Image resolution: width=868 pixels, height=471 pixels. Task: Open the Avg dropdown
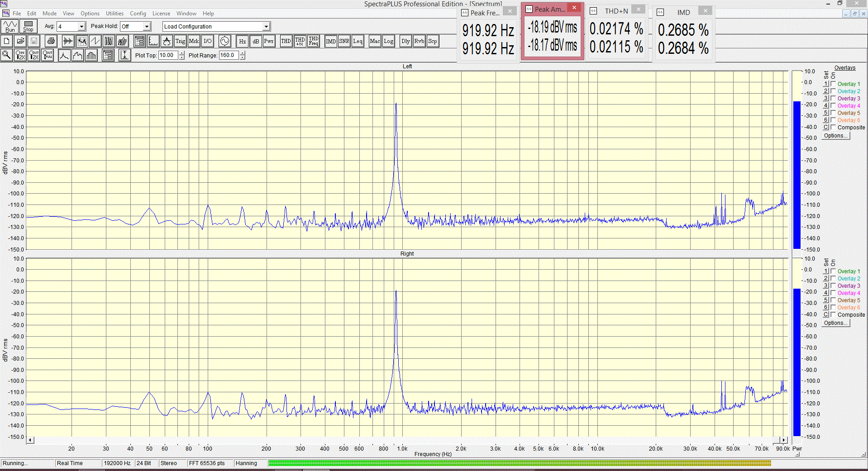coord(81,27)
